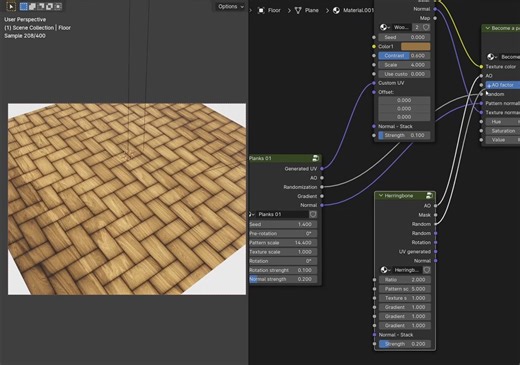Image resolution: width=520 pixels, height=365 pixels.
Task: Select Plane in the breadcrumb path
Action: click(312, 10)
